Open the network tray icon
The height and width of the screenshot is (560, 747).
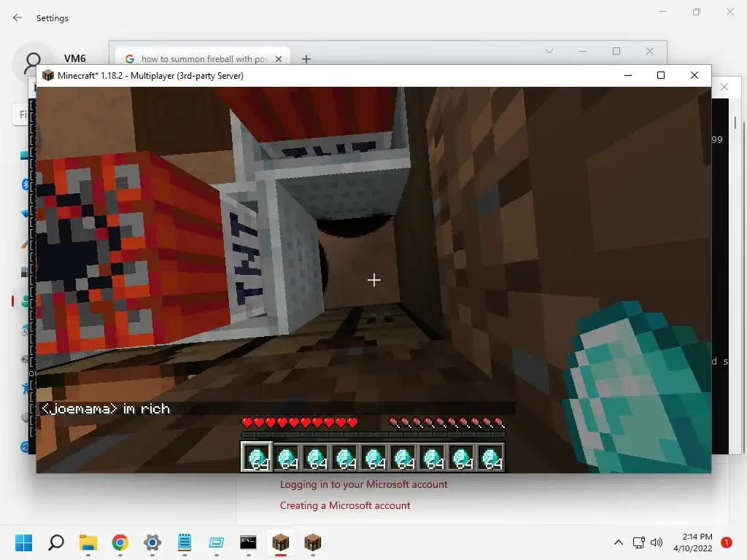click(x=638, y=542)
